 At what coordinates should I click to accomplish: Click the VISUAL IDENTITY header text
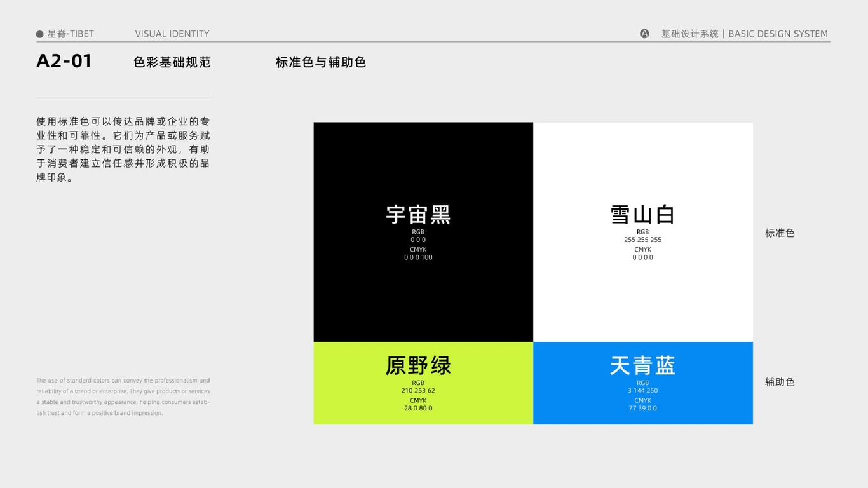coord(172,34)
